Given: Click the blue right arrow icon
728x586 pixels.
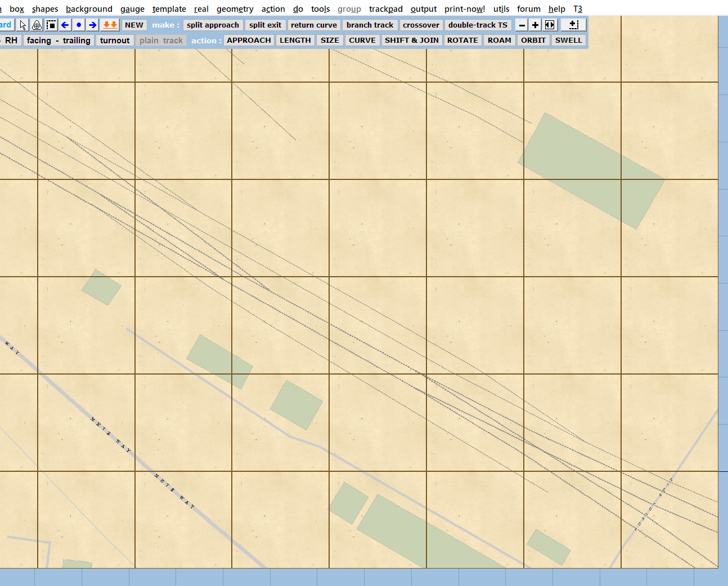Looking at the screenshot, I should pyautogui.click(x=93, y=25).
